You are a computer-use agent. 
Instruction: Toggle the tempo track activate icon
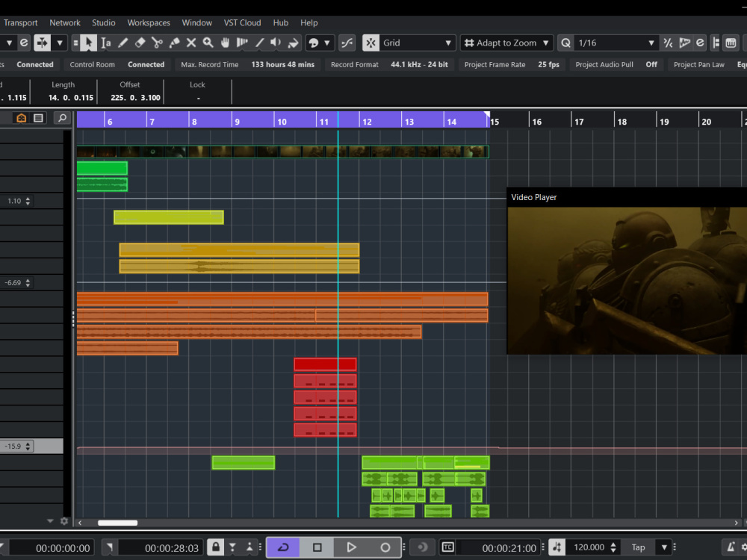557,547
